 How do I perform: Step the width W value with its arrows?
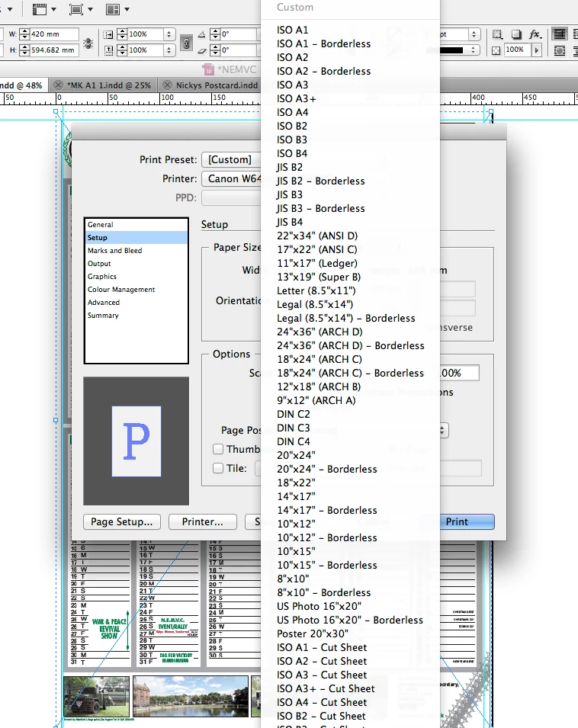tap(24, 34)
